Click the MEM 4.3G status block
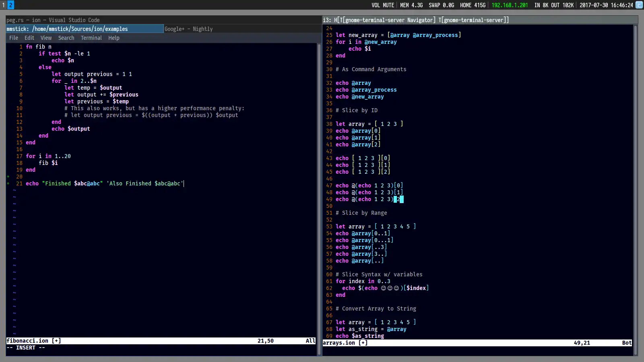The width and height of the screenshot is (644, 362). (411, 5)
